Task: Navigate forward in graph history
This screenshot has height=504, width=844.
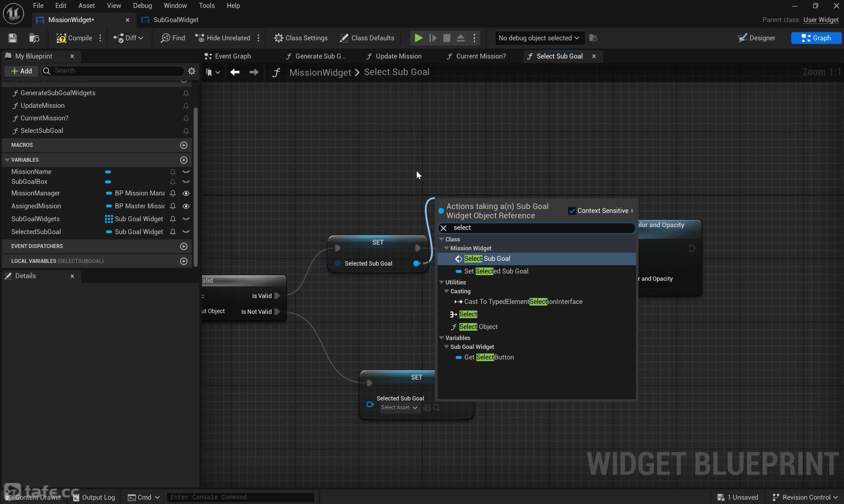Action: click(254, 72)
